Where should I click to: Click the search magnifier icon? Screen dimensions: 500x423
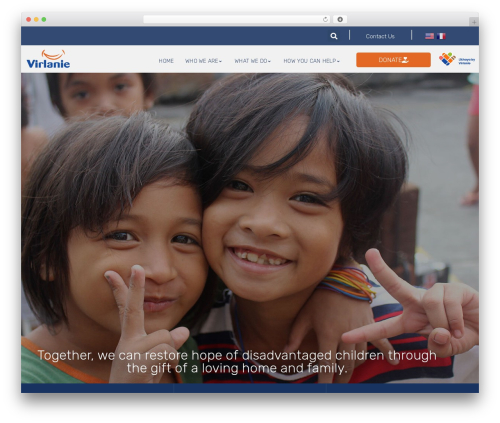[334, 36]
